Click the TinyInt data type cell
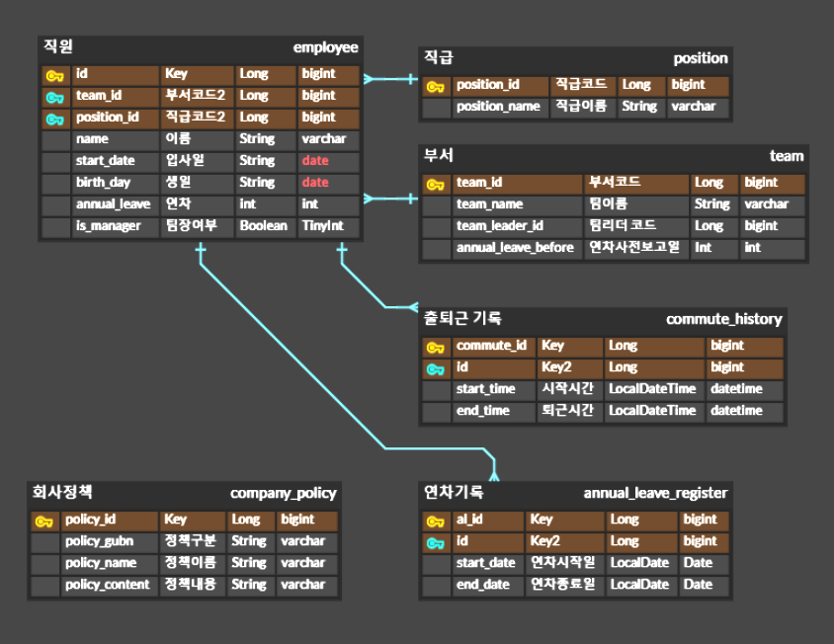This screenshot has height=644, width=834. [x=328, y=227]
